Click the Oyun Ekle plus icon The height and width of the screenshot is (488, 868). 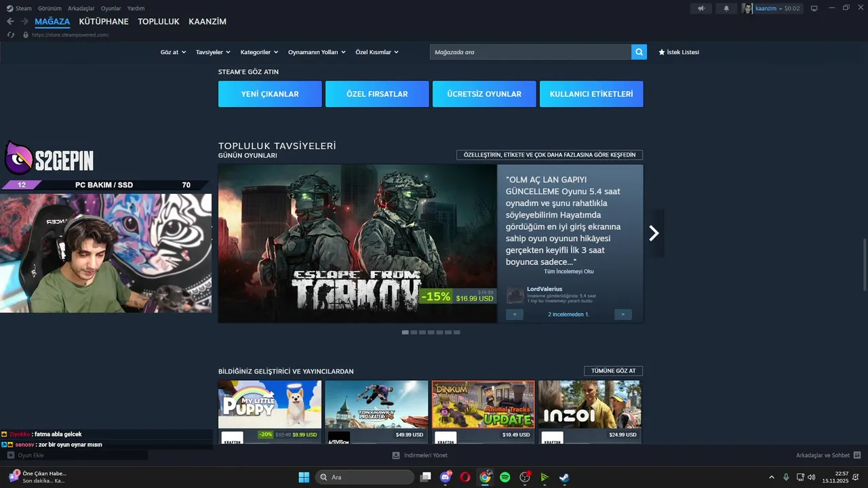pyautogui.click(x=10, y=455)
